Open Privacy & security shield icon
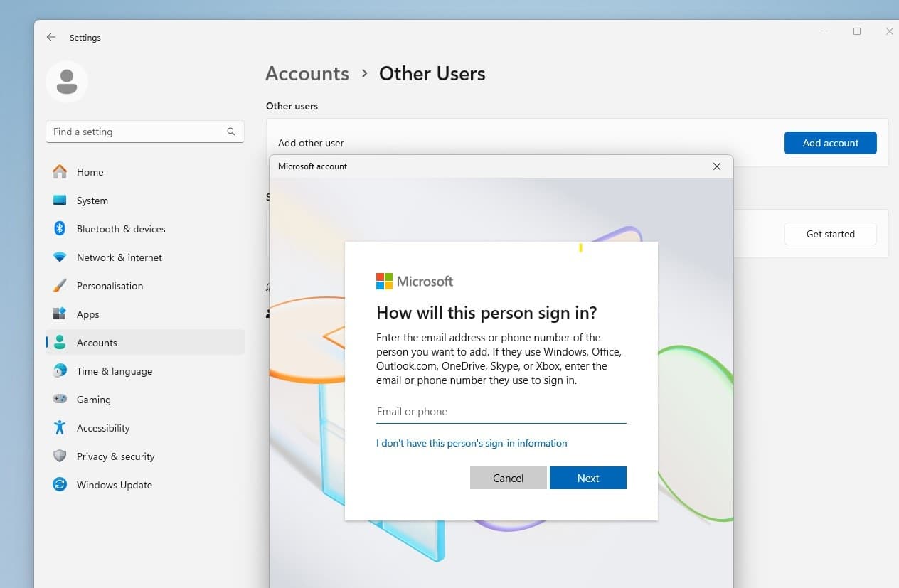 click(x=60, y=456)
